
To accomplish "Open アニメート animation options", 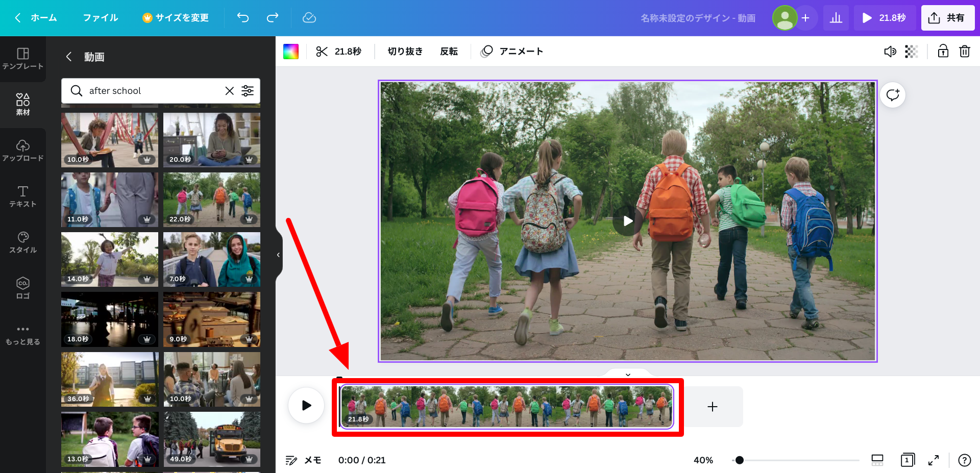I will pos(512,51).
